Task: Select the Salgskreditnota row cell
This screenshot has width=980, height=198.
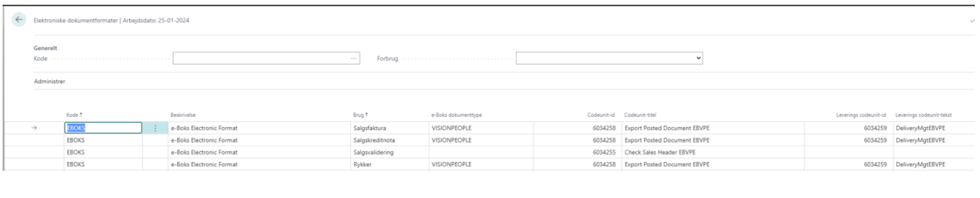Action: point(389,140)
